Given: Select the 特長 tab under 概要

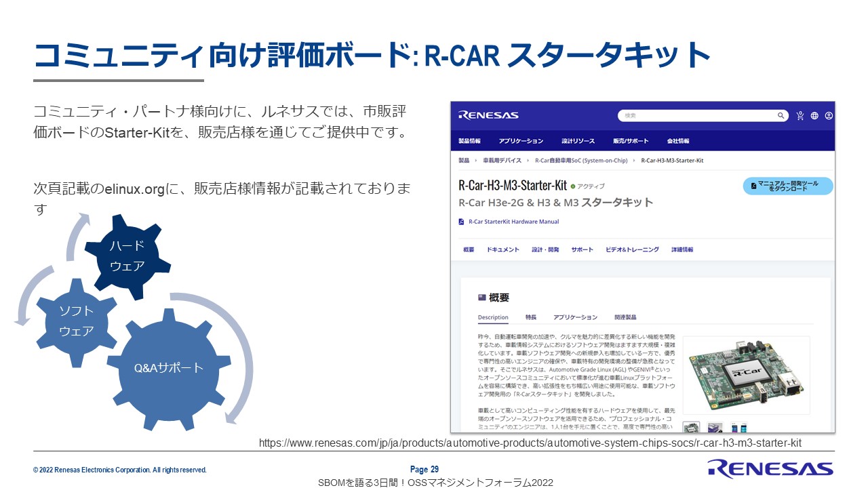Looking at the screenshot, I should pos(530,317).
